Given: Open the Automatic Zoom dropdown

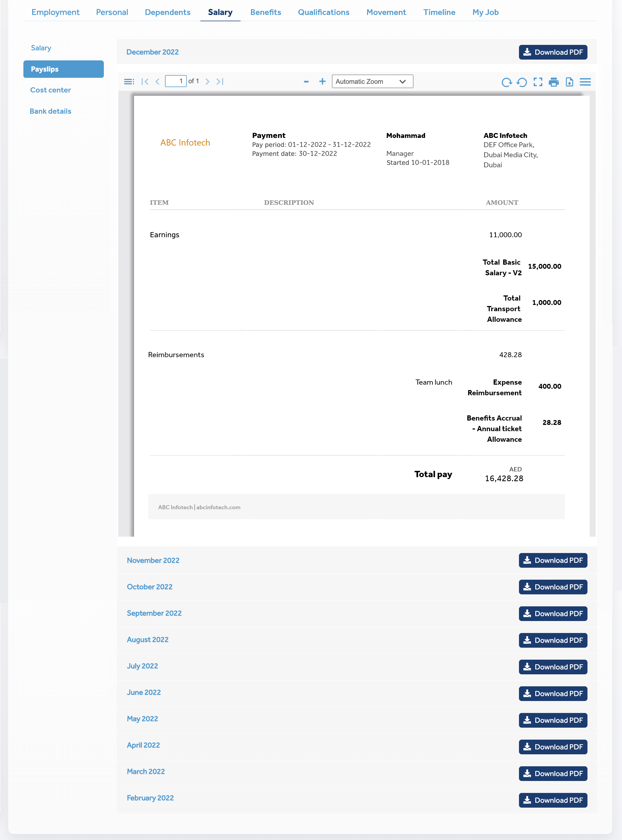Looking at the screenshot, I should click(x=372, y=81).
